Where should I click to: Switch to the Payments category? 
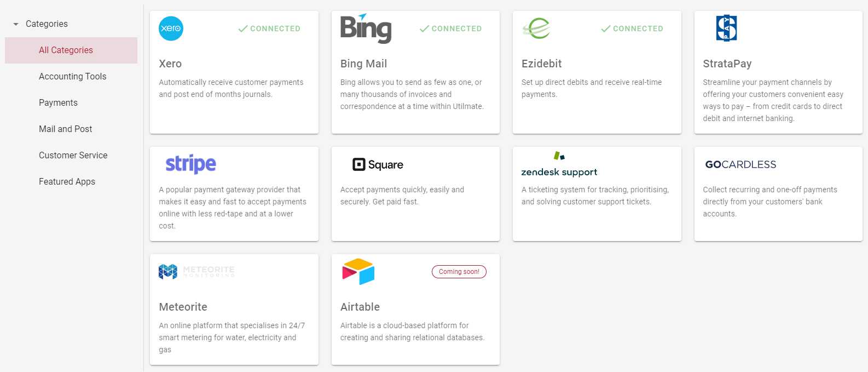pyautogui.click(x=58, y=102)
